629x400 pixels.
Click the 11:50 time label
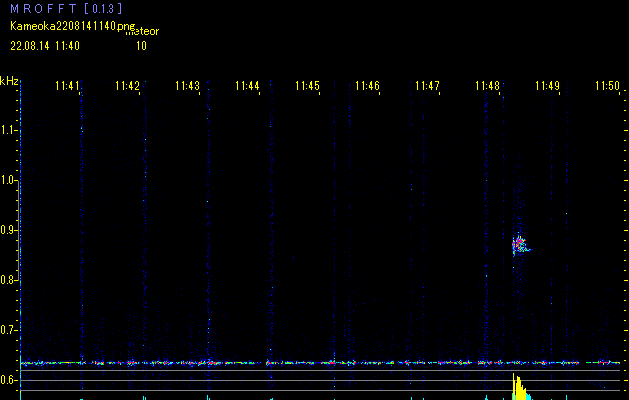coord(607,86)
